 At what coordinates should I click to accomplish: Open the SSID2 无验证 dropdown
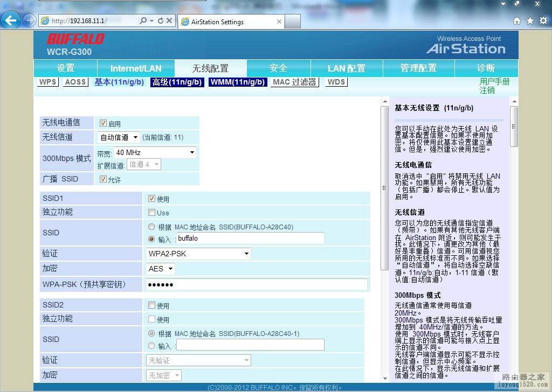(198, 360)
